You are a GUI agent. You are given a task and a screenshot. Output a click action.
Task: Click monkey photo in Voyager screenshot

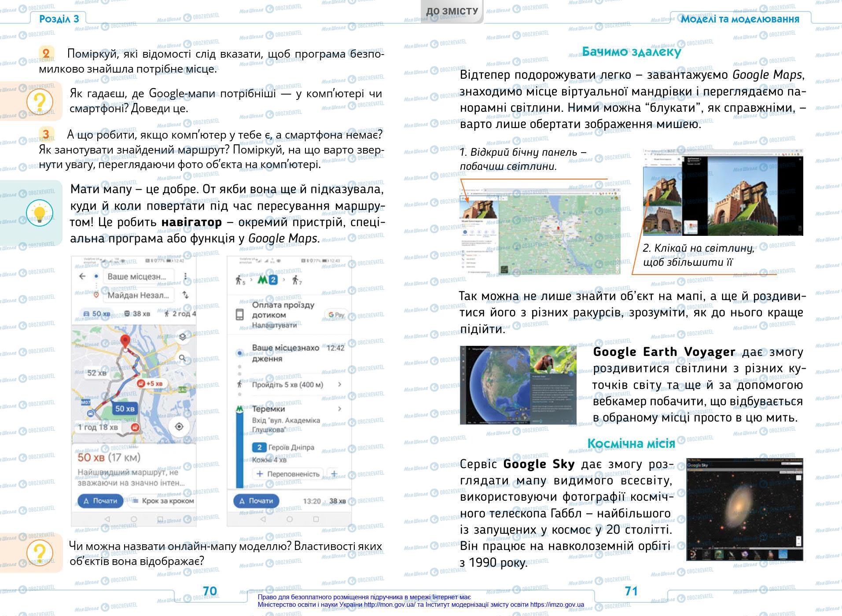point(553,359)
